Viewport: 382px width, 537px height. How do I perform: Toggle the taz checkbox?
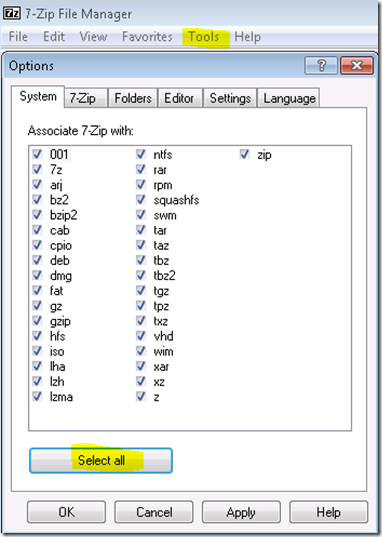[x=141, y=245]
